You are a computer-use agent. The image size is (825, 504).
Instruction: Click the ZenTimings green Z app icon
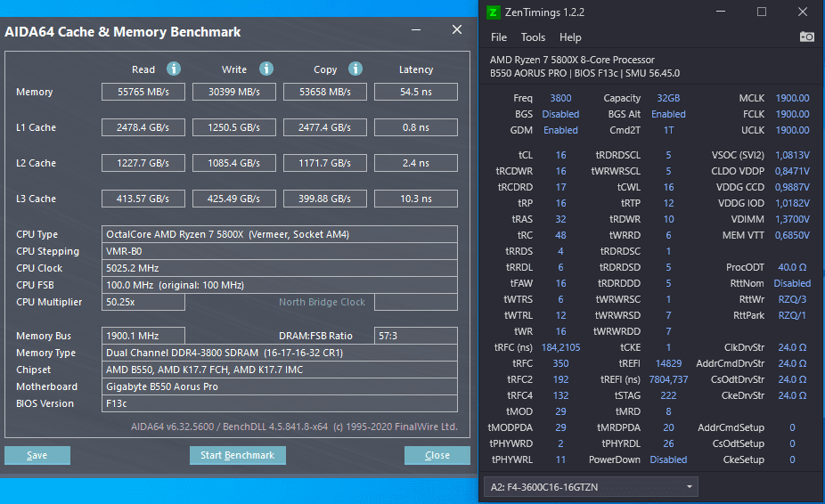[x=493, y=12]
